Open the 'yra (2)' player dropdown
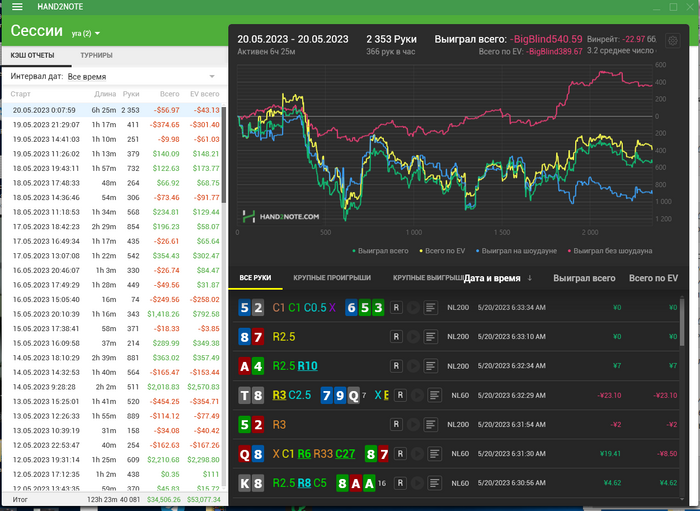 86,33
